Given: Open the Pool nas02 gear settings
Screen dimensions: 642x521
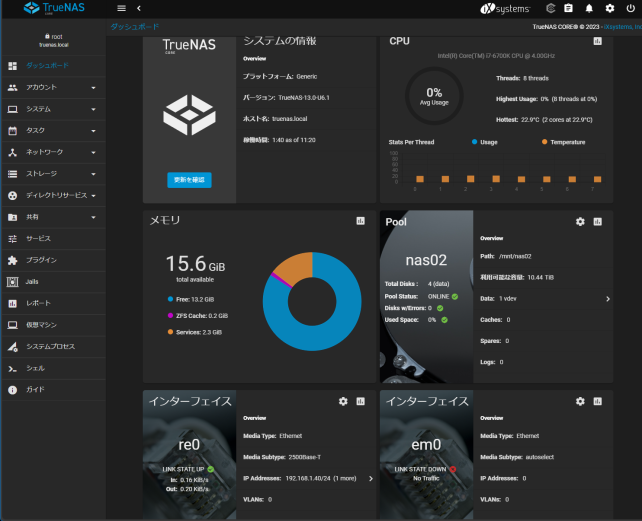Looking at the screenshot, I should click(580, 222).
